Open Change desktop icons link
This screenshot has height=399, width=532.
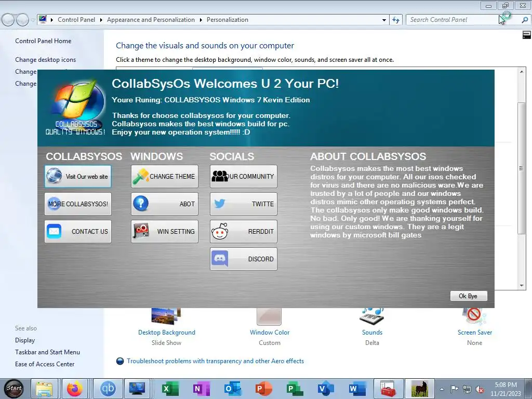point(46,59)
